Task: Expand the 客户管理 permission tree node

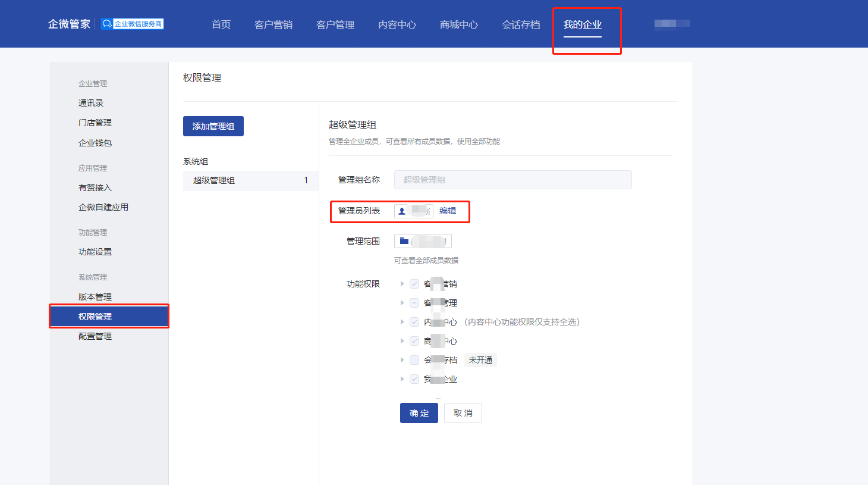Action: pyautogui.click(x=402, y=303)
